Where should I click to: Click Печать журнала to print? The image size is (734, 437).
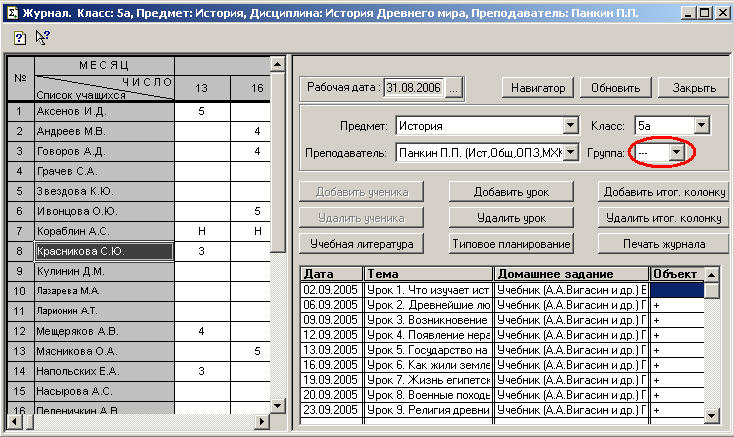[660, 244]
